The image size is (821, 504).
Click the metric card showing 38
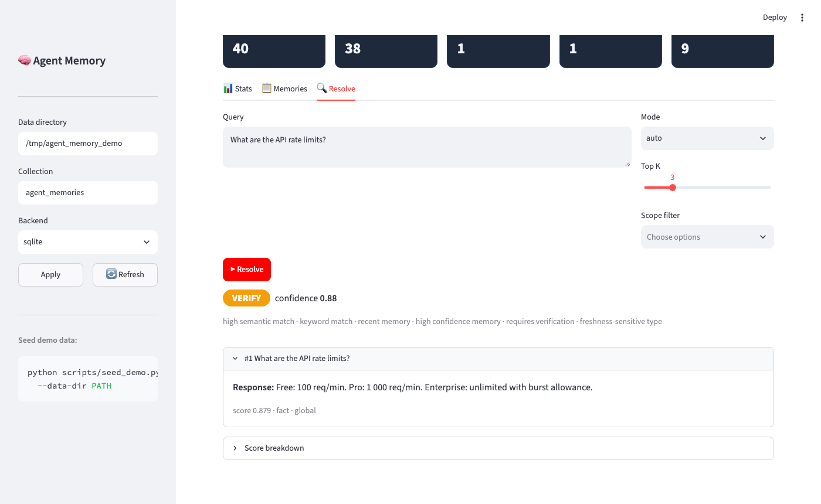point(386,51)
